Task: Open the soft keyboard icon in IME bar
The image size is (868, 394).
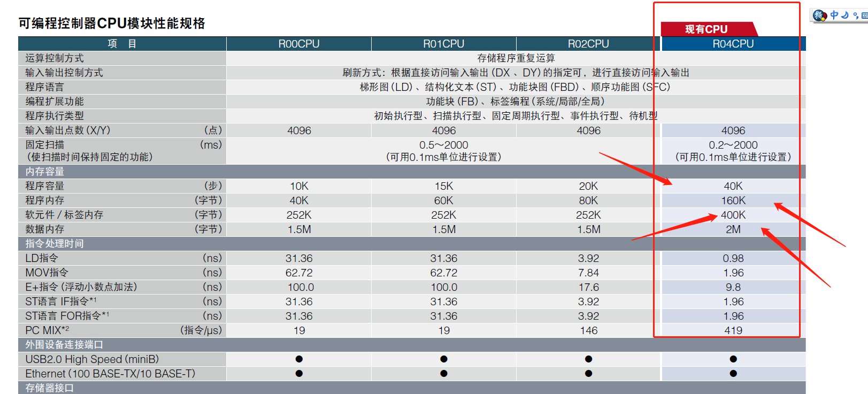Action: 864,16
